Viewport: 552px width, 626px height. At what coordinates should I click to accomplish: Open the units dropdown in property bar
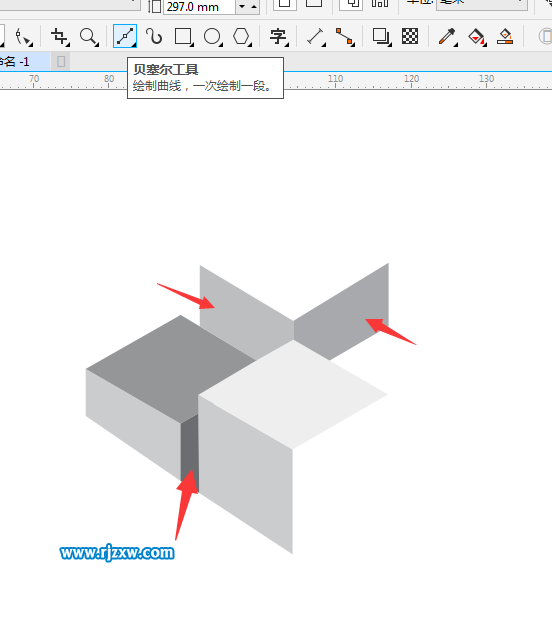click(x=482, y=4)
